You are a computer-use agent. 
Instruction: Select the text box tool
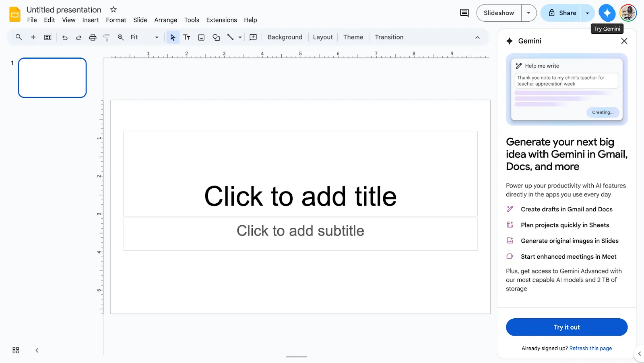[x=187, y=37]
